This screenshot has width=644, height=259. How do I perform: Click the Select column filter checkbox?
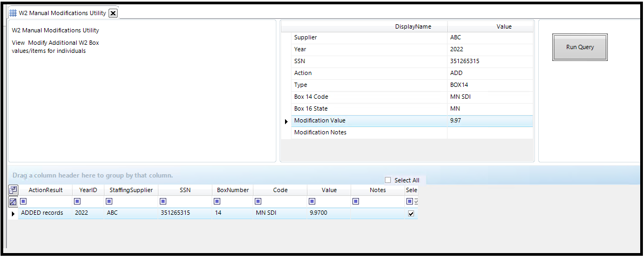pos(416,201)
